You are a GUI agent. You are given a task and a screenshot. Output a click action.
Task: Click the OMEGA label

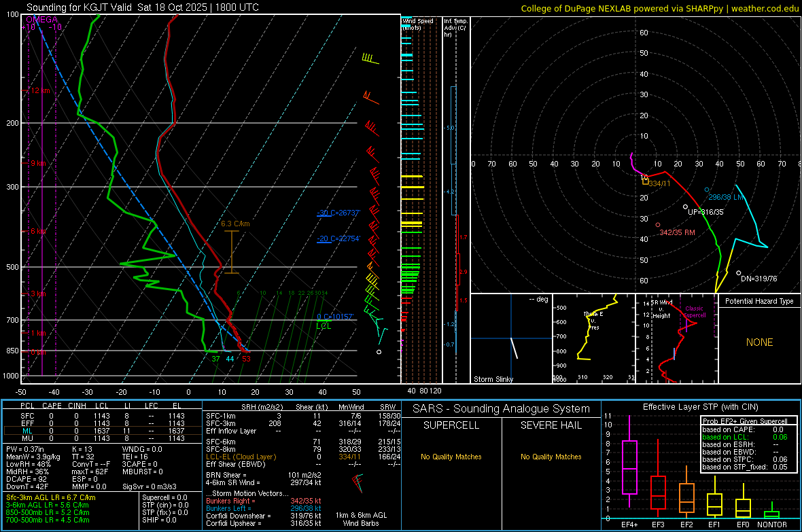coord(42,20)
